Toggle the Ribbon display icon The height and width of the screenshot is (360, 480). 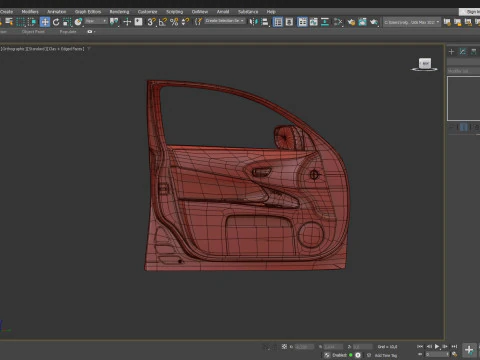302,22
